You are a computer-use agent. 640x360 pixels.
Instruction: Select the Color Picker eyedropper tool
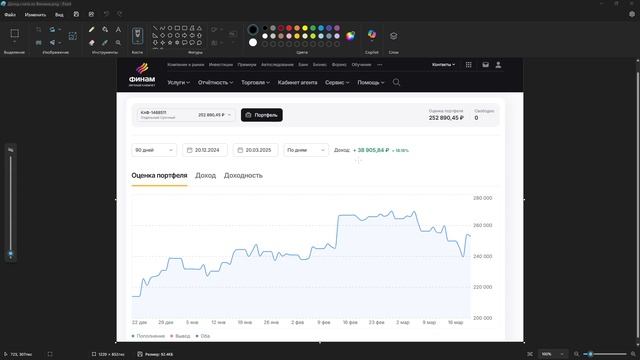(x=105, y=42)
